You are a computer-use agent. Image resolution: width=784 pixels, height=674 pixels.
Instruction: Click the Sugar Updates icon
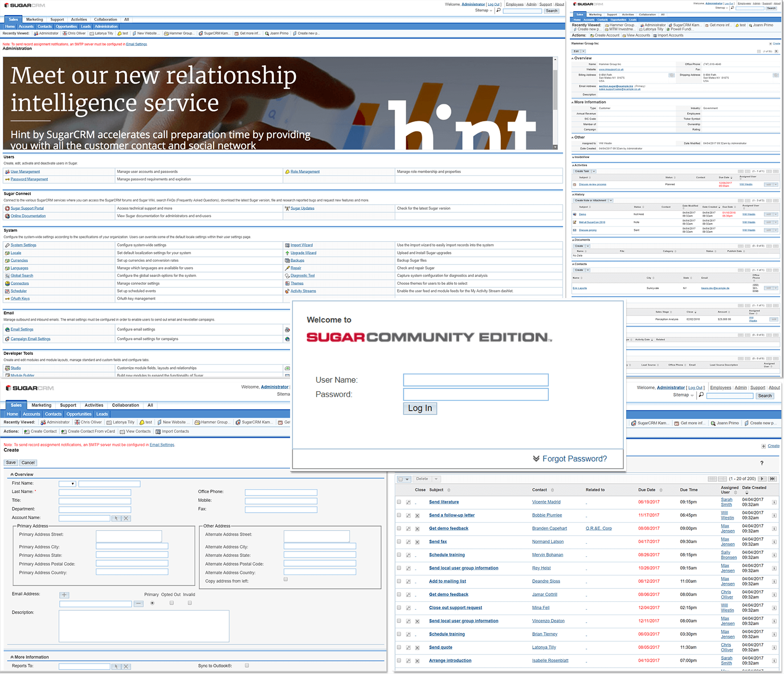pyautogui.click(x=287, y=208)
